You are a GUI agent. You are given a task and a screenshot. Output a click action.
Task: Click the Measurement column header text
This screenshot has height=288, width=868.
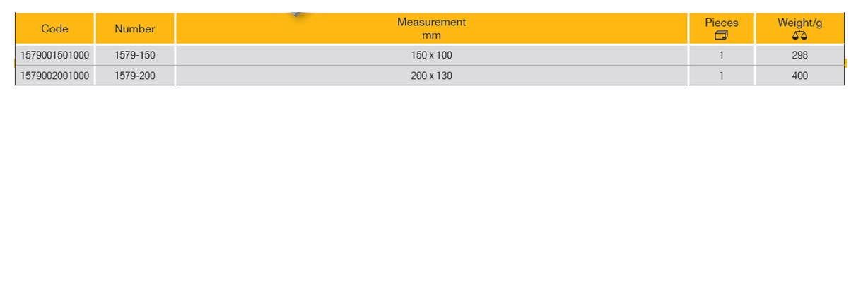pos(431,22)
